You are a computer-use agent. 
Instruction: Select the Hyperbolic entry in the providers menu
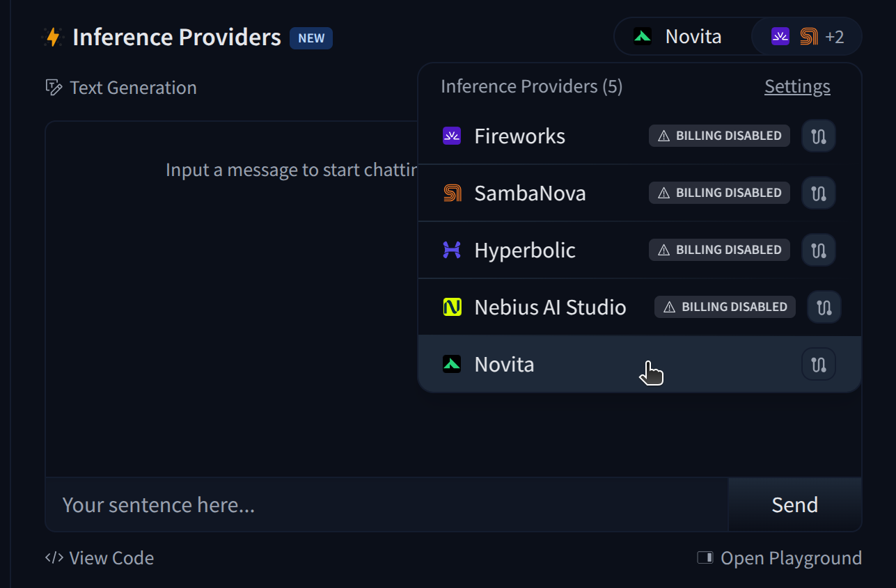click(524, 250)
